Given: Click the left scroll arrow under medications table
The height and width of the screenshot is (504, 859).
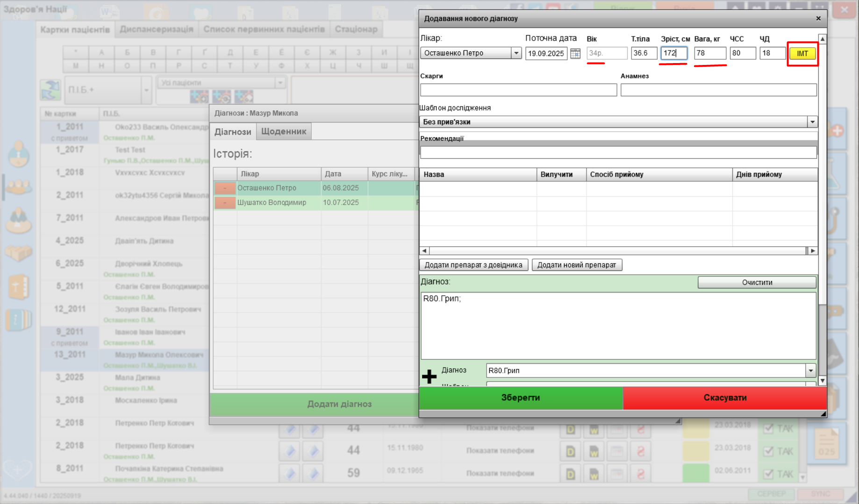Looking at the screenshot, I should pos(424,251).
